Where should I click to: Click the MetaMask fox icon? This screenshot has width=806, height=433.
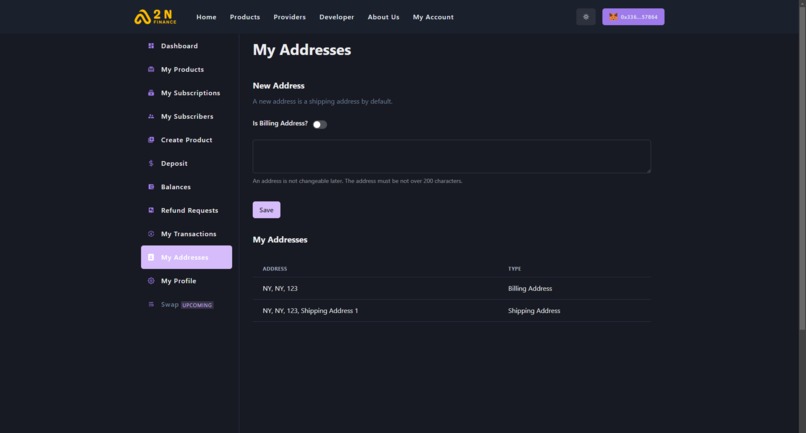(613, 17)
